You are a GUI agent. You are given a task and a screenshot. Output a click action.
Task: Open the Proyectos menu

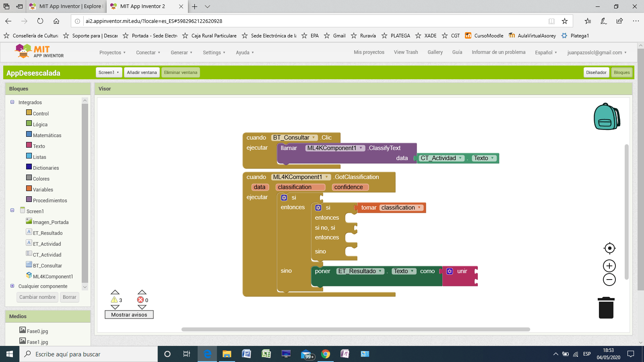[112, 53]
